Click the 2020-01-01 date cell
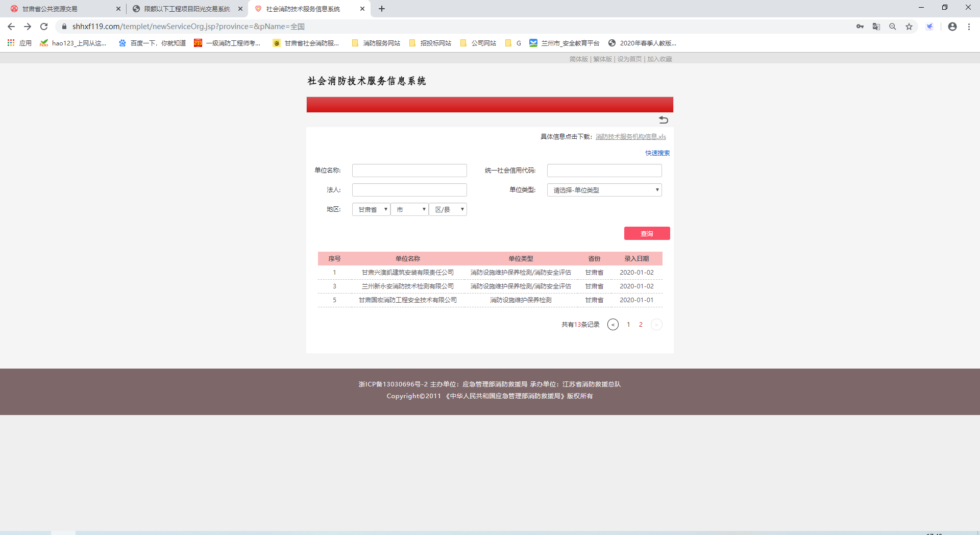This screenshot has height=535, width=980. coord(636,300)
